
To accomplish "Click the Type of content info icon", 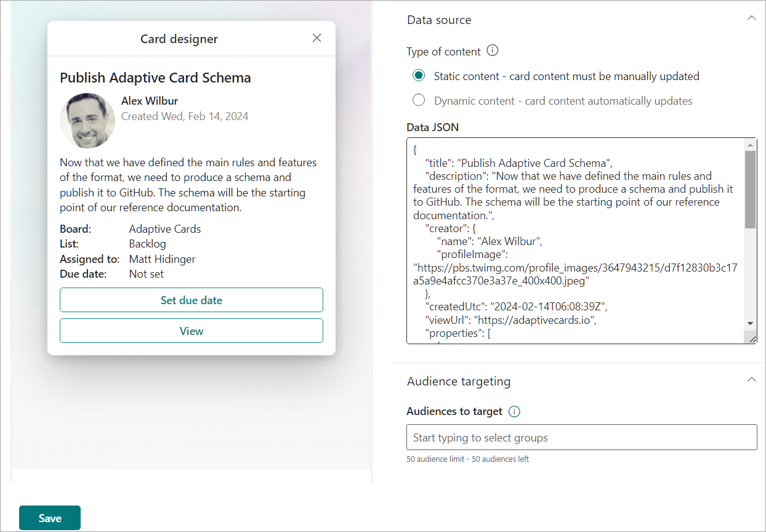I will 493,50.
